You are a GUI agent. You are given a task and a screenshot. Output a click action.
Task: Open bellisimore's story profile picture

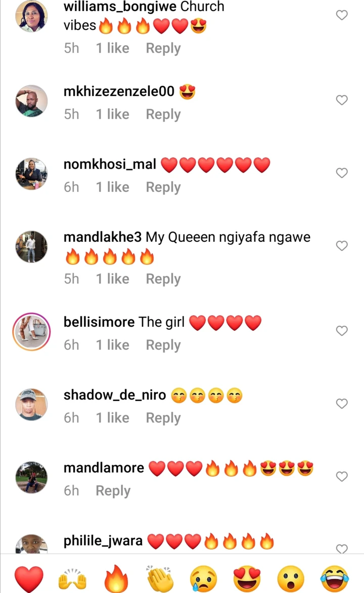(32, 332)
